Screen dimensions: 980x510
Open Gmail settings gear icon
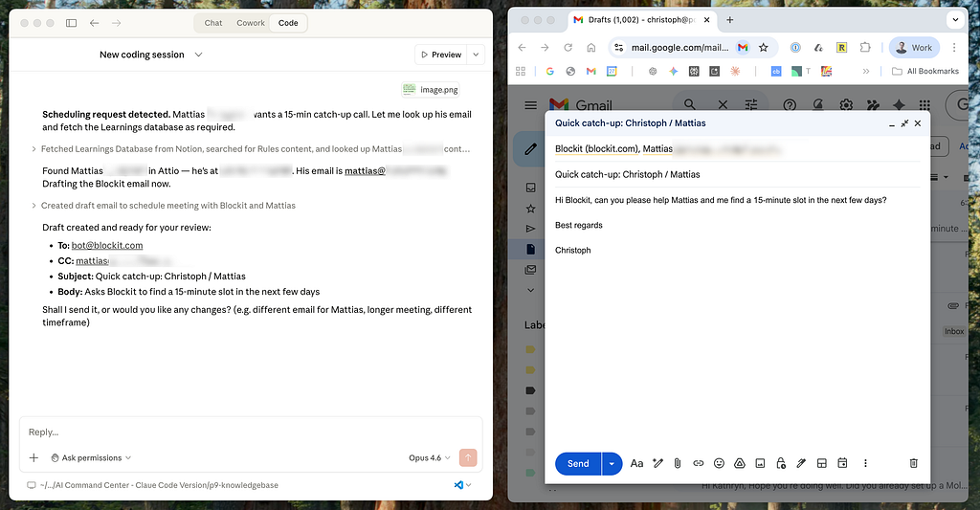click(x=846, y=105)
